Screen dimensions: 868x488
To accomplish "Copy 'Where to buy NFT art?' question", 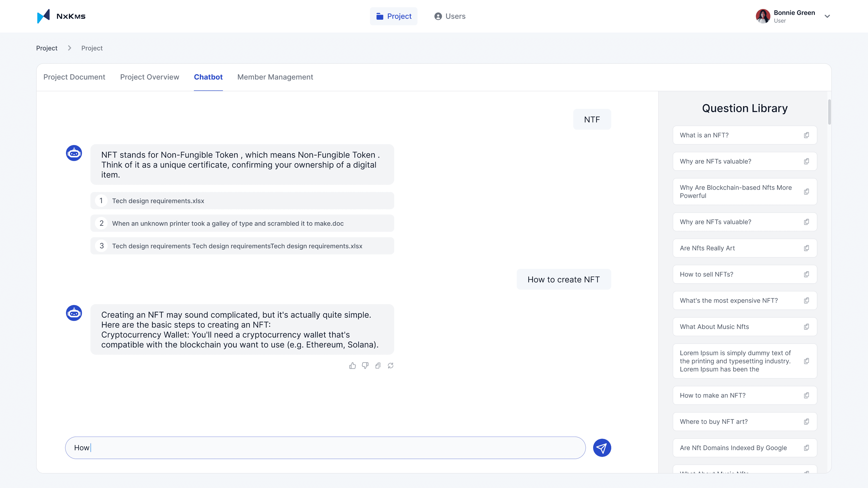I will click(807, 422).
